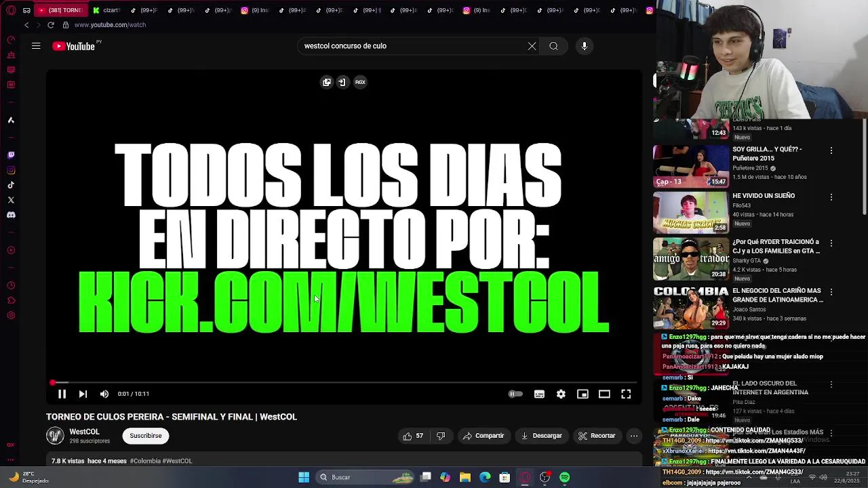The image size is (868, 488).
Task: Open the Twitch sidebar icon
Action: pyautogui.click(x=11, y=155)
